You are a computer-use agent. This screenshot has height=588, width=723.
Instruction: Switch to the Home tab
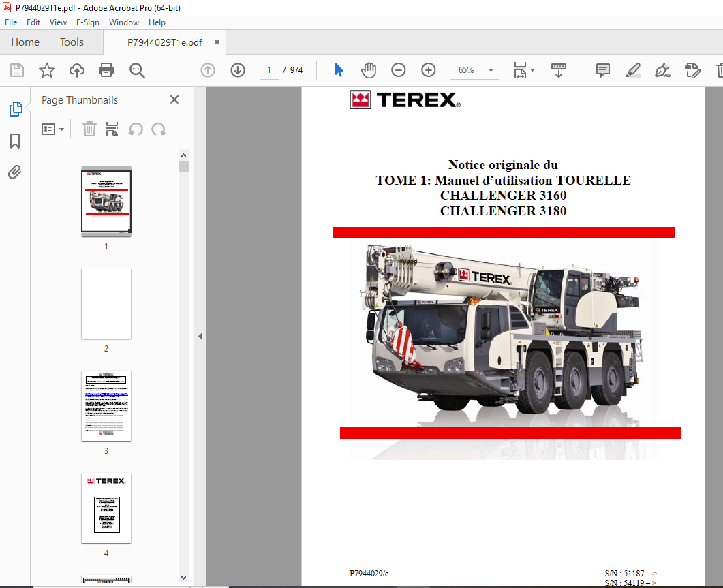25,42
